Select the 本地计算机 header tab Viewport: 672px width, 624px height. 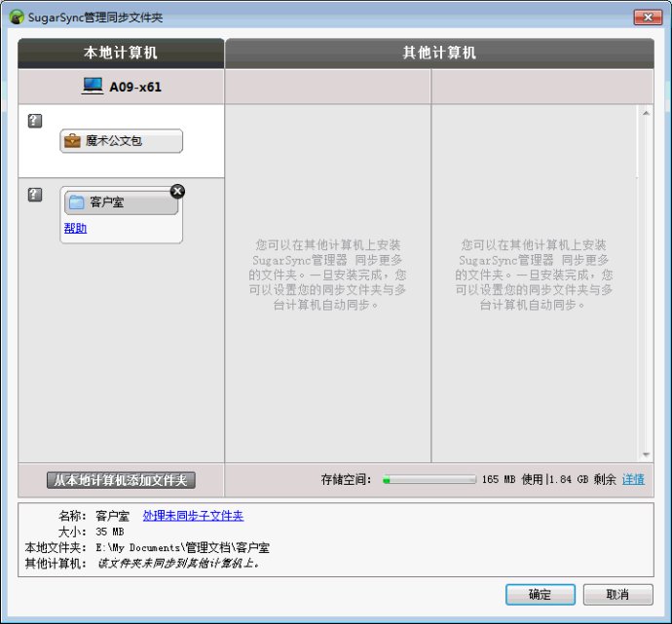[x=121, y=54]
